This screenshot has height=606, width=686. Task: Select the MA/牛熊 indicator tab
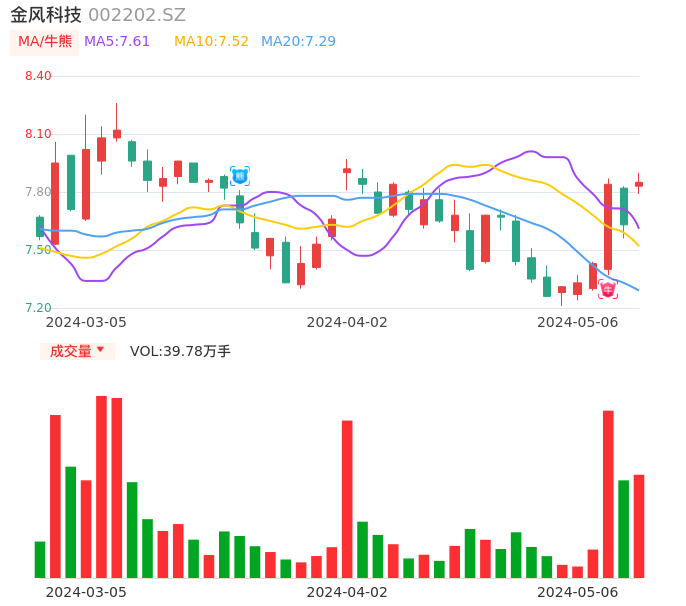[45, 42]
